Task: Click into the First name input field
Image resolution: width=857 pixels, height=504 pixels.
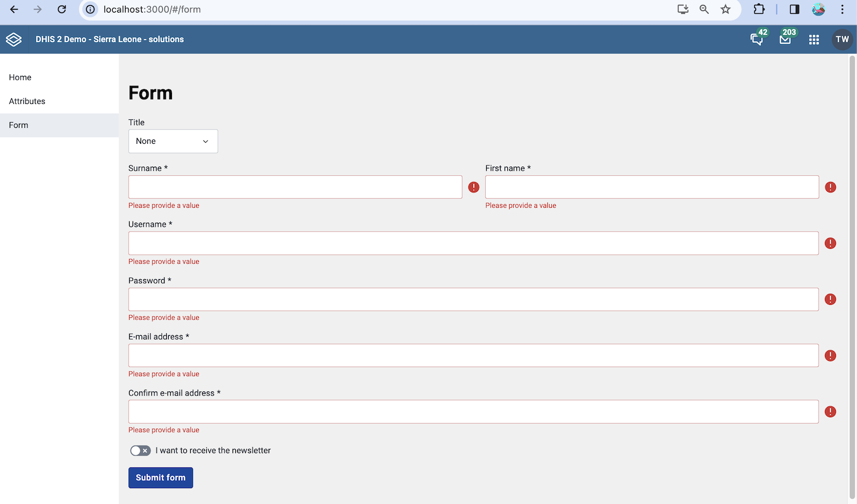Action: point(652,187)
